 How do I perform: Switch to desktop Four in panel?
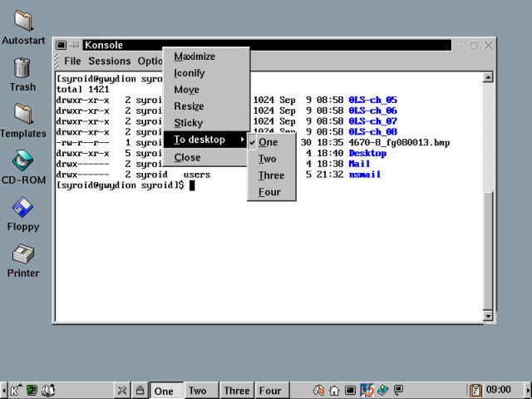tap(270, 391)
